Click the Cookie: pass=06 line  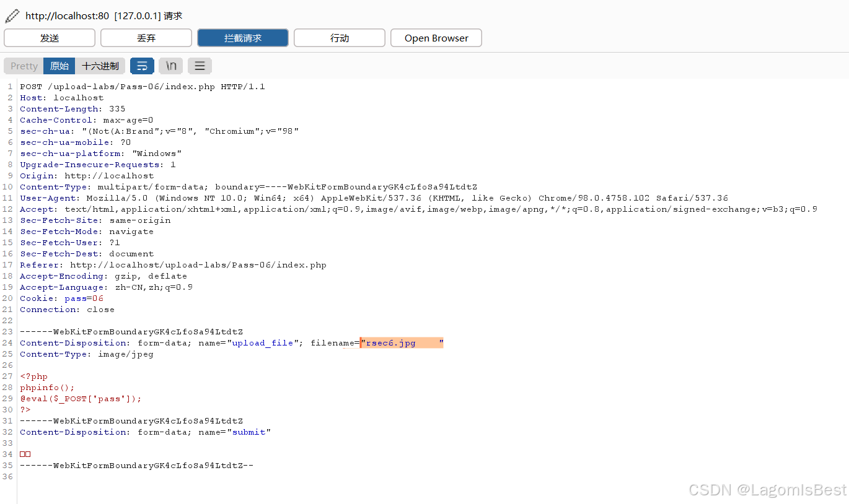coord(62,298)
